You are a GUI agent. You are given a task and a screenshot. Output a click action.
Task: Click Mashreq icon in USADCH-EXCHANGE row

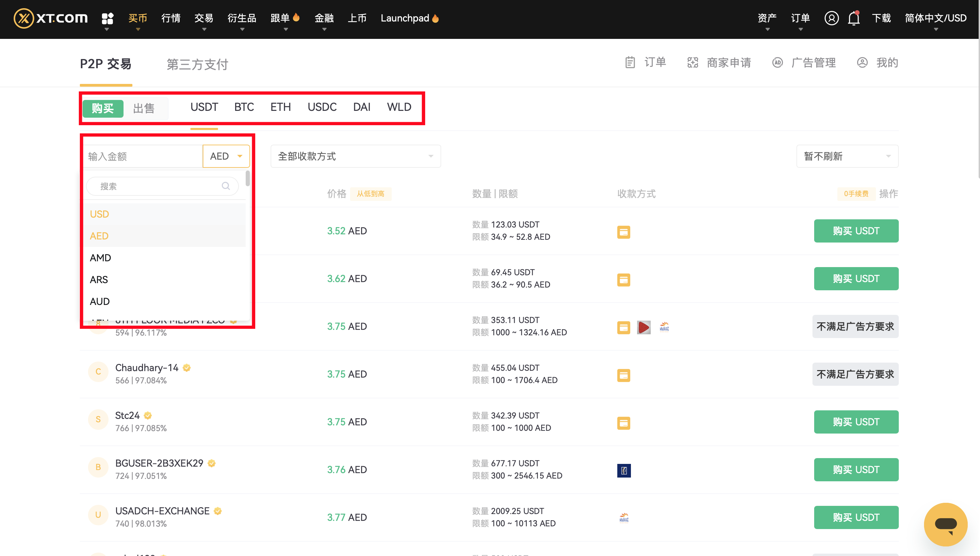pos(624,518)
